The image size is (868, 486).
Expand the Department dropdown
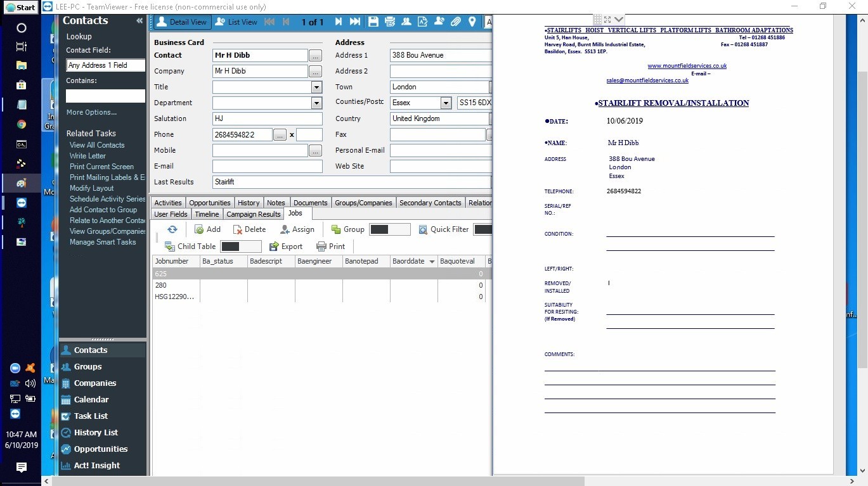pyautogui.click(x=316, y=103)
